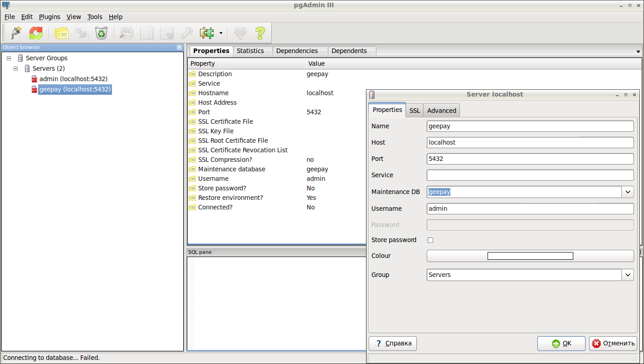Click the recycle bin icon to drop the object
Image resolution: width=644 pixels, height=364 pixels.
click(x=101, y=33)
